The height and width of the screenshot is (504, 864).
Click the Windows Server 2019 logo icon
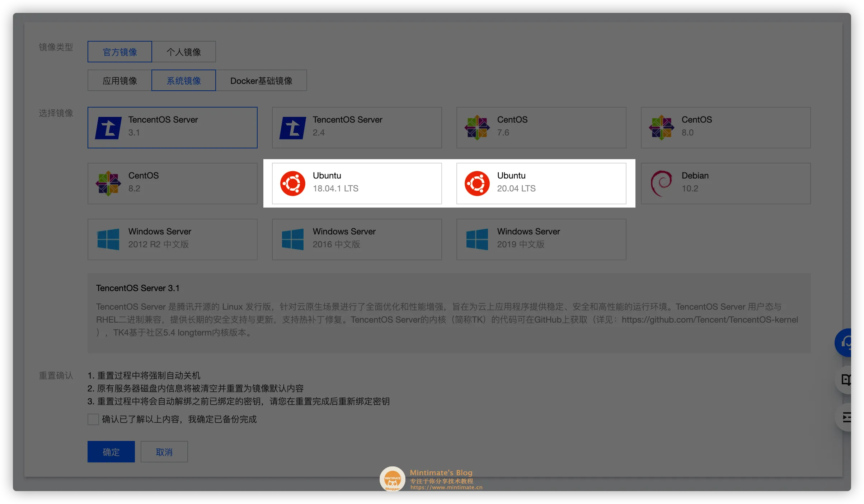tap(477, 239)
